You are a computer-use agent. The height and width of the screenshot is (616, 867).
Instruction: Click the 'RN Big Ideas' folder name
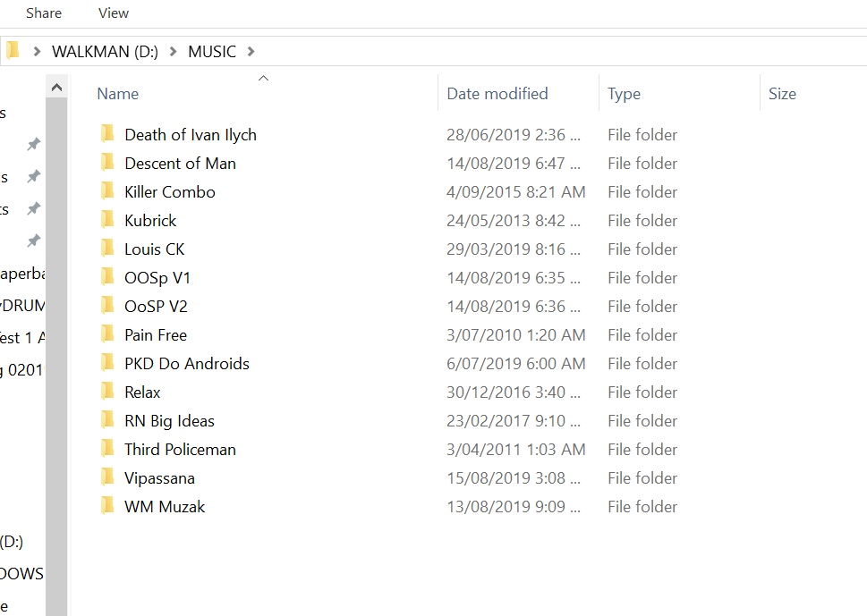coord(169,421)
